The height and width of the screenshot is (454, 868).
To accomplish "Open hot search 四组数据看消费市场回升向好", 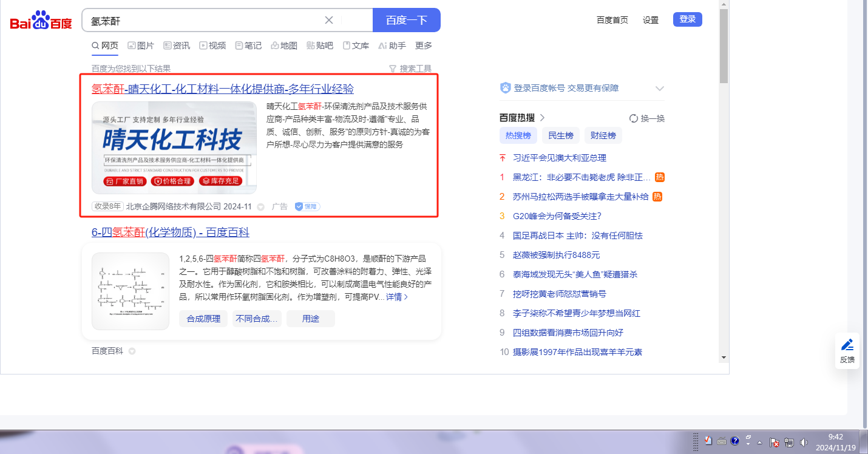I will click(568, 333).
